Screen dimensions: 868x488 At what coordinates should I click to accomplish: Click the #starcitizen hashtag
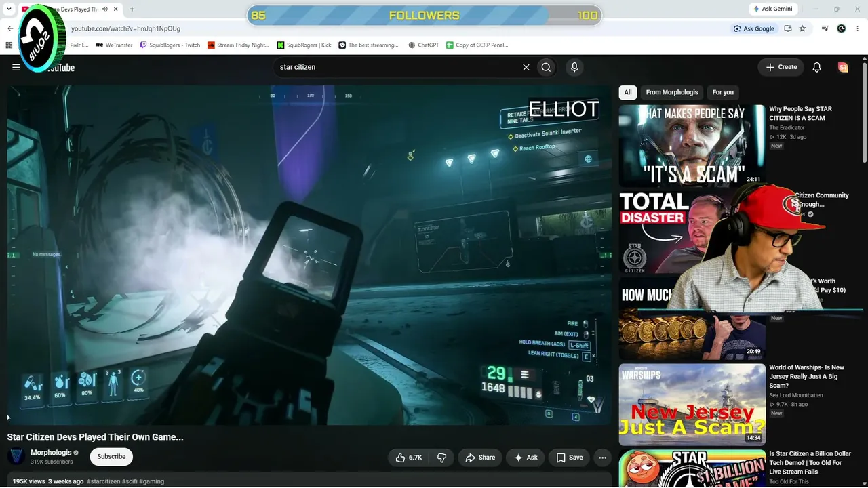103,481
